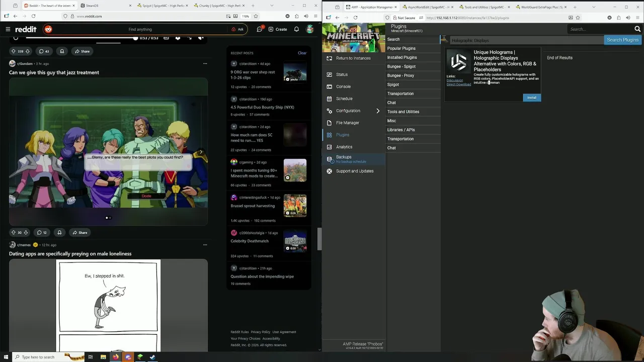644x362 pixels.
Task: Open Status page in AMP
Action: click(353, 74)
